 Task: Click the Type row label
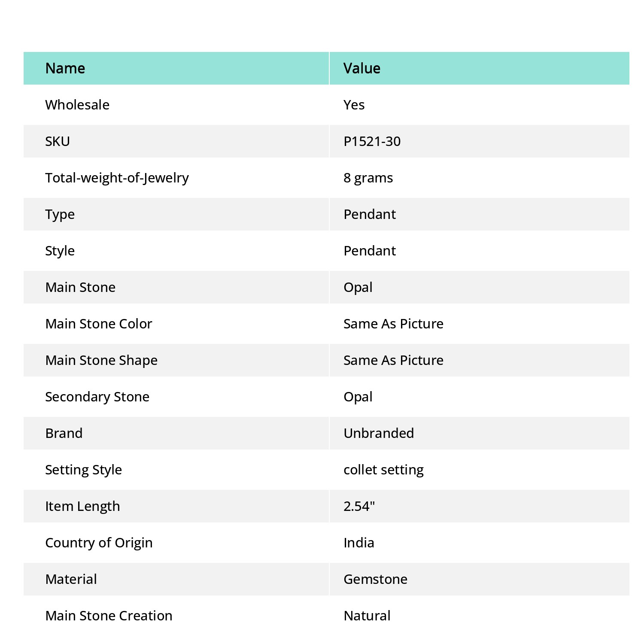(x=60, y=214)
